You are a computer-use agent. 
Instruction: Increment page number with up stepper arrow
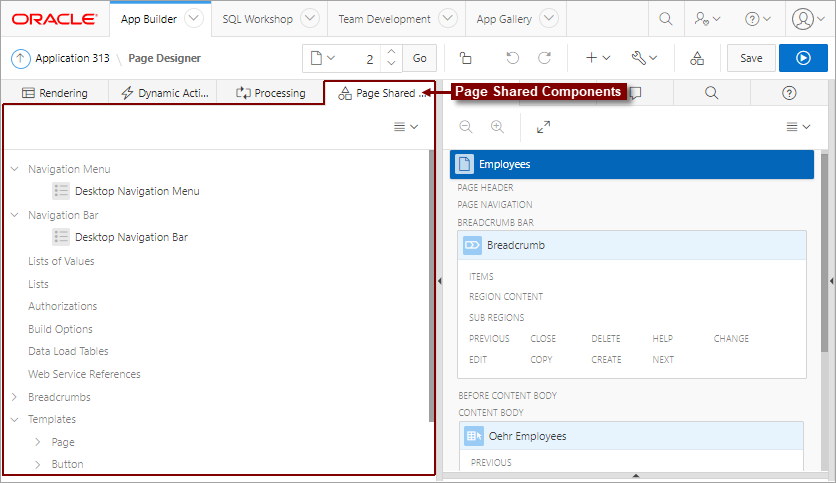coord(391,52)
